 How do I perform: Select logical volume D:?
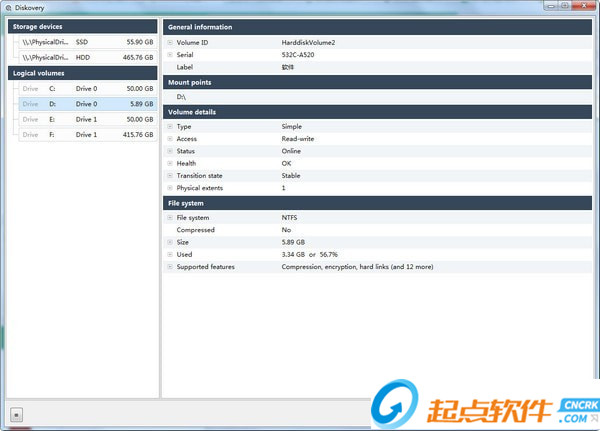point(88,104)
